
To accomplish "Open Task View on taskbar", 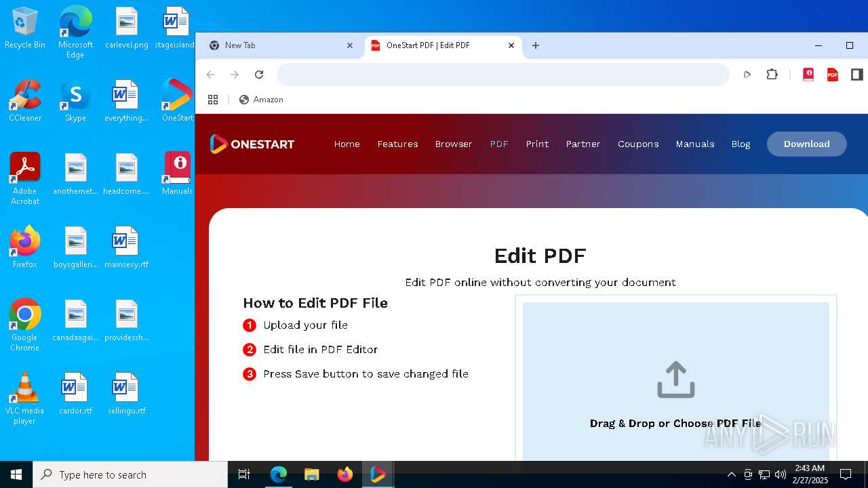I will coord(244,475).
